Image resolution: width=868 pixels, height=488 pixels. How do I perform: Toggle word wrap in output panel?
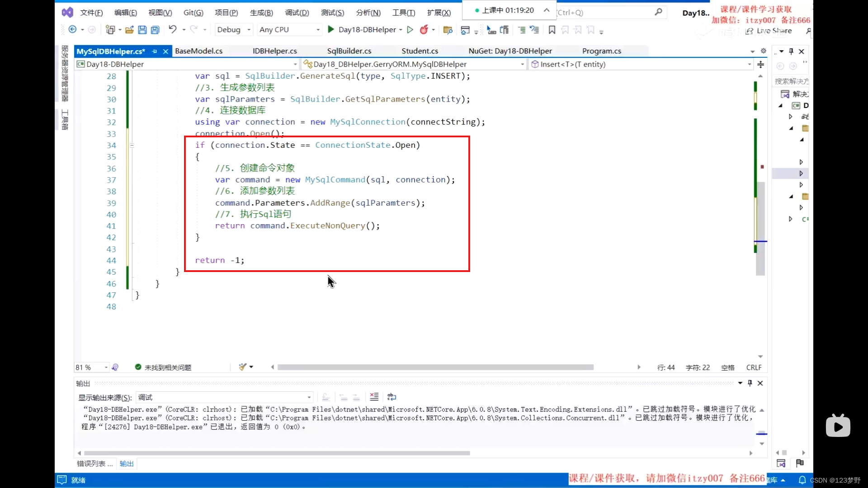tap(392, 397)
